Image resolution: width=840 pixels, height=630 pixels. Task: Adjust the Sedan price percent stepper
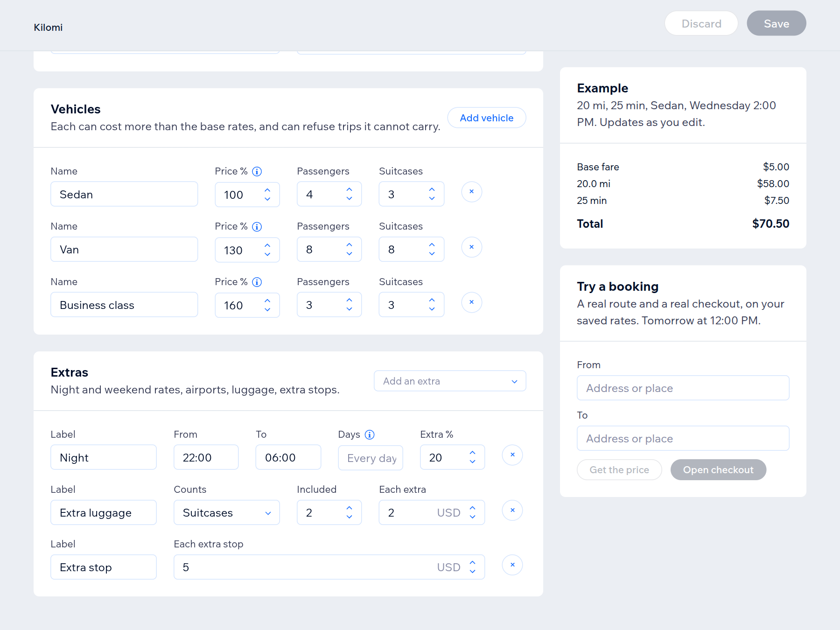[267, 195]
